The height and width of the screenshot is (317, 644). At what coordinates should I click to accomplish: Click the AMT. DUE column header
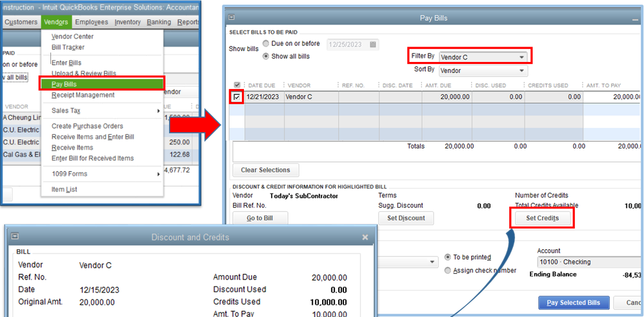coord(438,85)
